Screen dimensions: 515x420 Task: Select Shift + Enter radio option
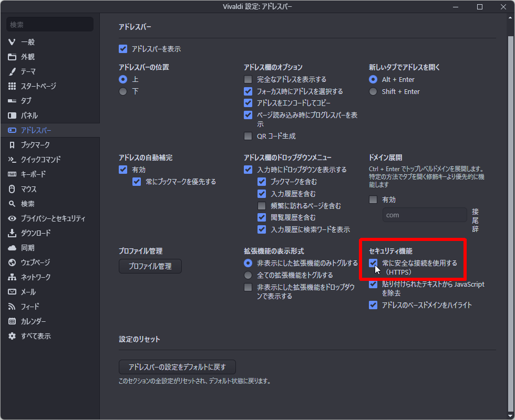[373, 91]
